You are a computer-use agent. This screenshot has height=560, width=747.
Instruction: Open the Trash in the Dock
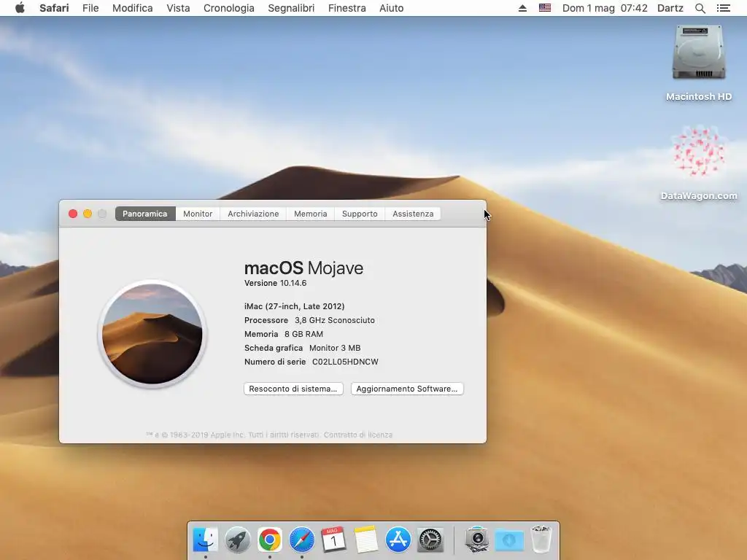click(541, 540)
